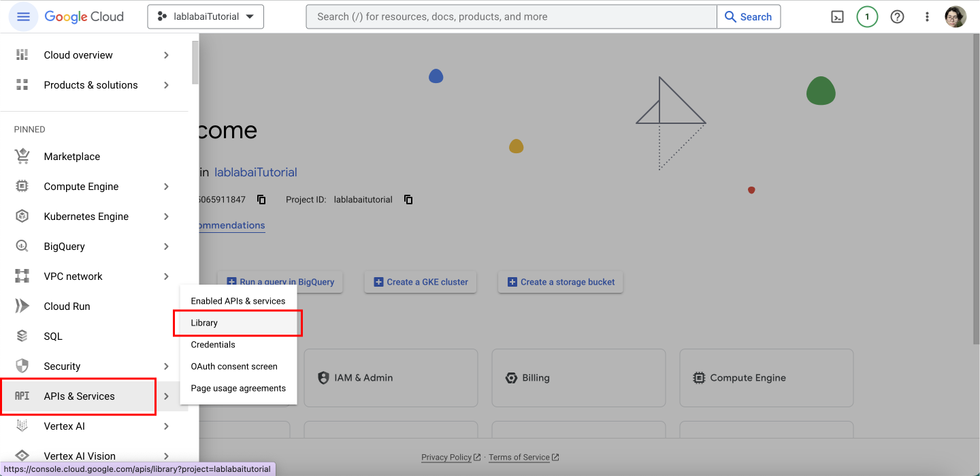Expand Vertex AI Vision submenu arrow
Screen dimensions: 980x476
pyautogui.click(x=166, y=456)
